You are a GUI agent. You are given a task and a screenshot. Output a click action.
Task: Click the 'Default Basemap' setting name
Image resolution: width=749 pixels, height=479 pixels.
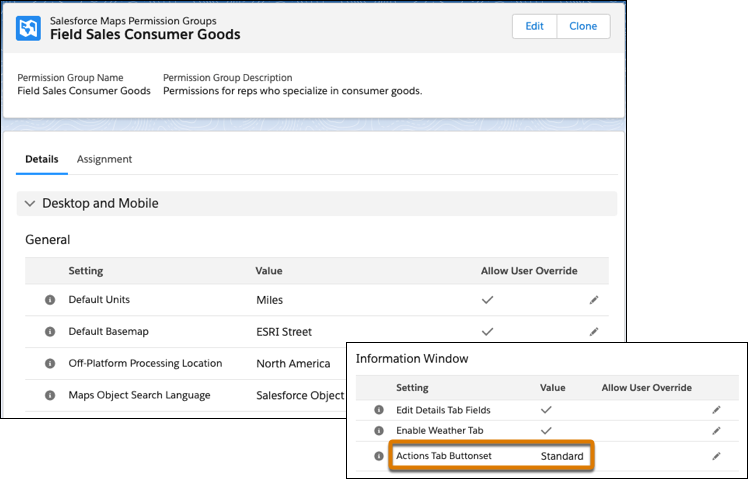[x=108, y=331]
